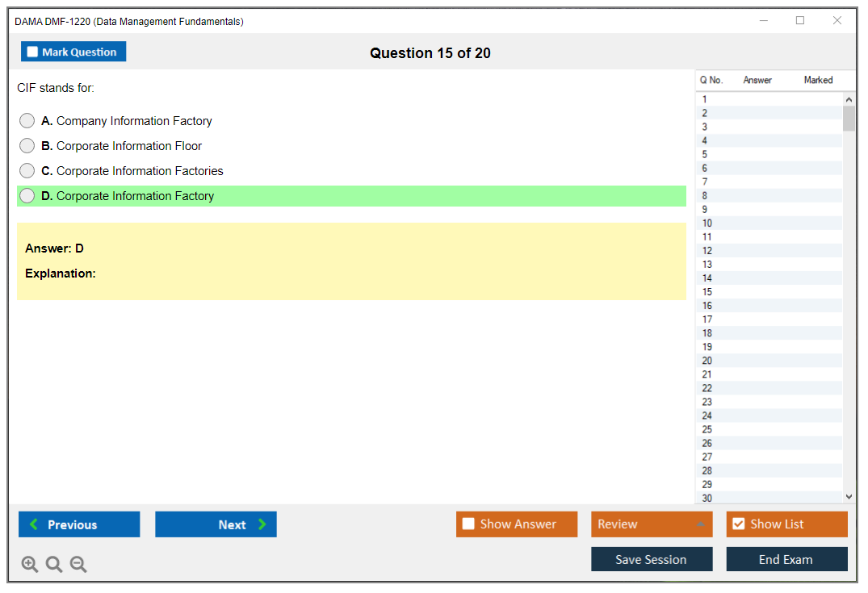868x593 pixels.
Task: Click the zoom reset magnifier icon
Action: click(54, 565)
